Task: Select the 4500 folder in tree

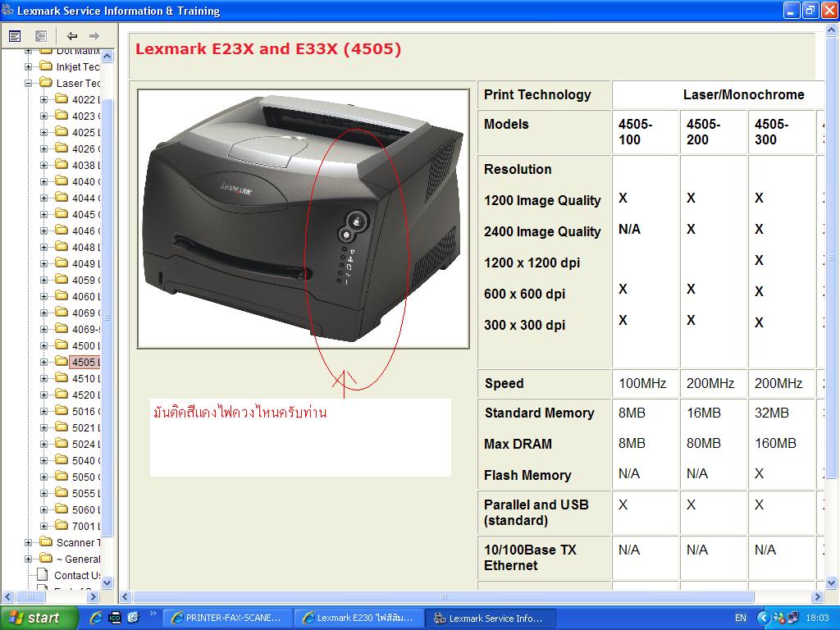Action: point(78,345)
